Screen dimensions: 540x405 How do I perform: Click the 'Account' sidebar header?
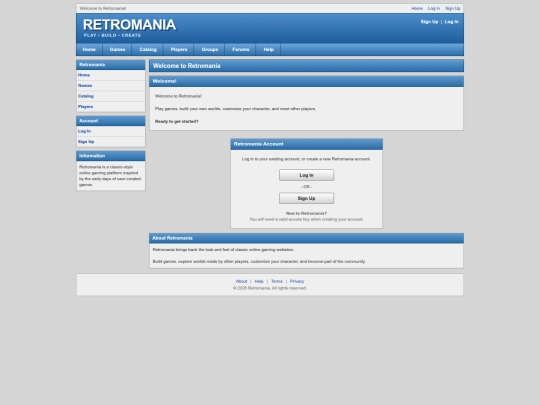pyautogui.click(x=111, y=121)
